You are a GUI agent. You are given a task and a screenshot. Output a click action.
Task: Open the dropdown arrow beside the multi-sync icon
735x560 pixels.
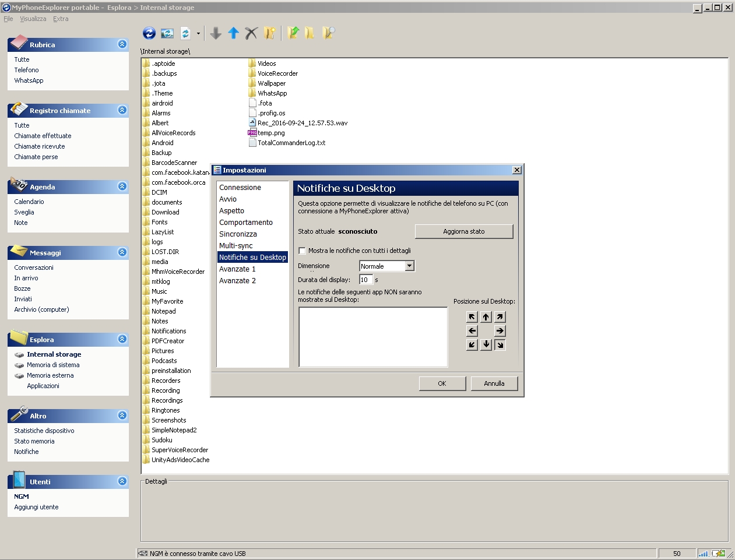point(198,33)
